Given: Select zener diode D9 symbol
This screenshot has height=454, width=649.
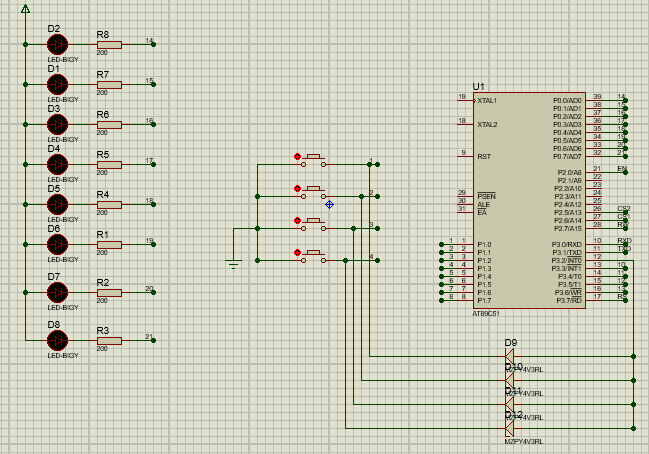Looking at the screenshot, I should [x=510, y=356].
